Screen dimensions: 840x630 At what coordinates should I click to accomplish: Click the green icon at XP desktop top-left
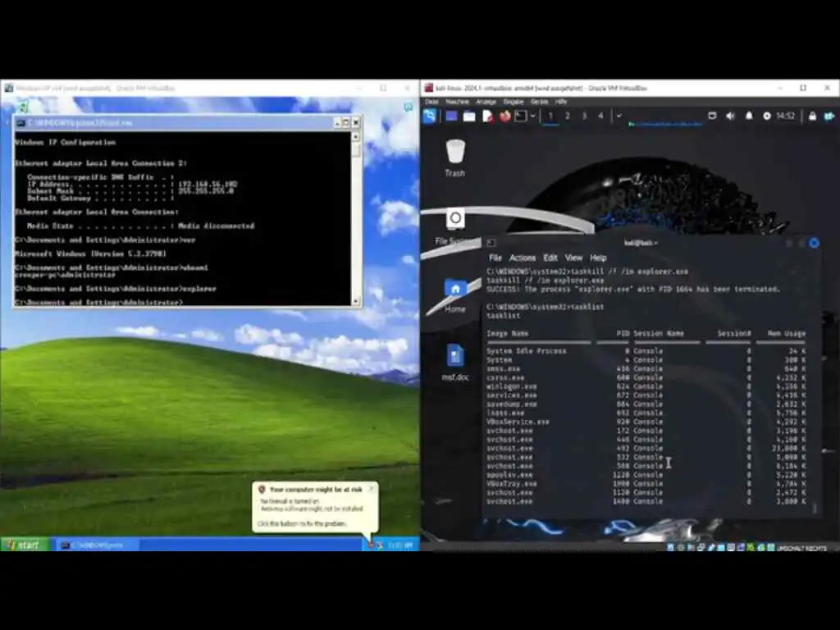[23, 107]
